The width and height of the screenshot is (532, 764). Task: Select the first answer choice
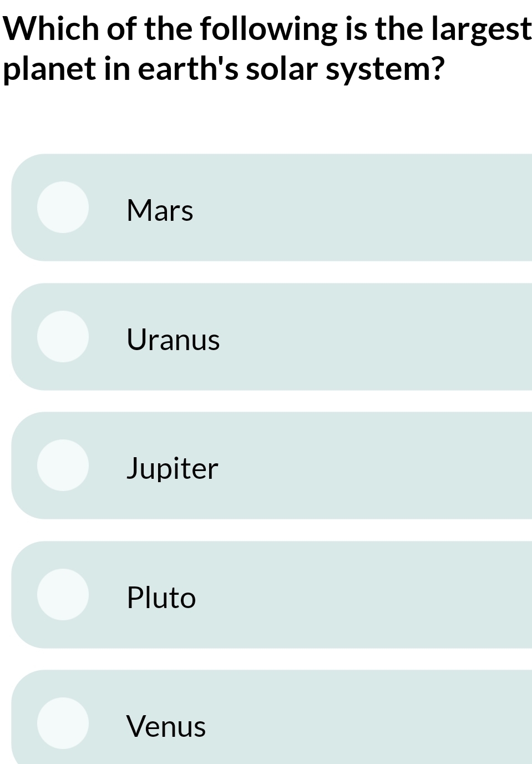tap(266, 207)
